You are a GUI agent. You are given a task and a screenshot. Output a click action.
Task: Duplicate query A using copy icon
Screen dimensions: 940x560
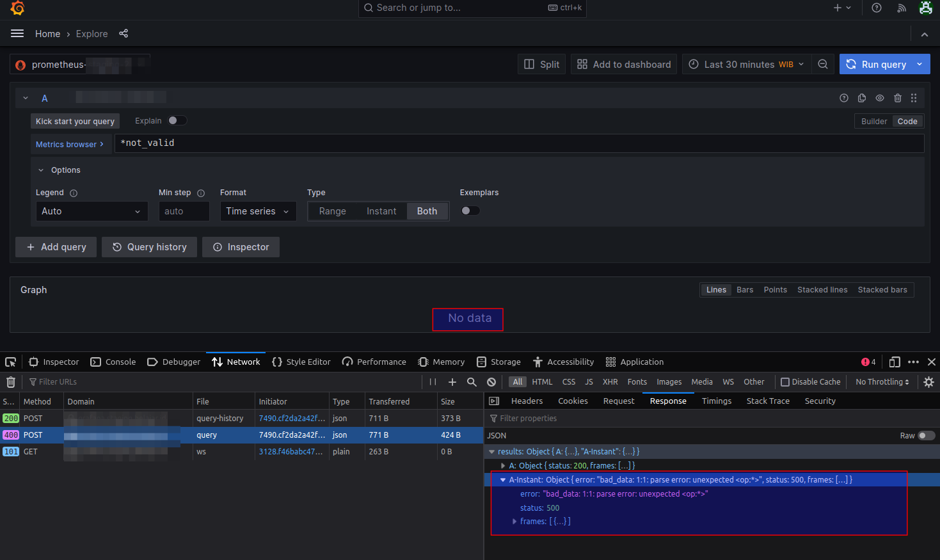point(862,98)
